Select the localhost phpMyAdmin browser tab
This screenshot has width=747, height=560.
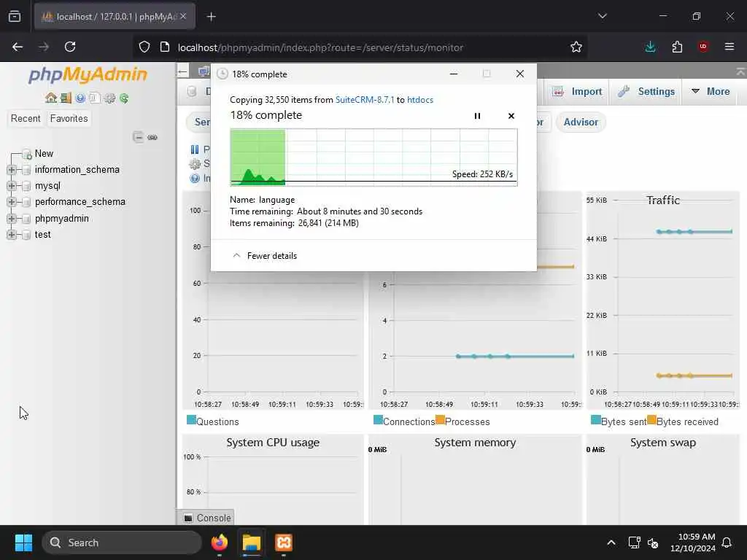pyautogui.click(x=115, y=17)
